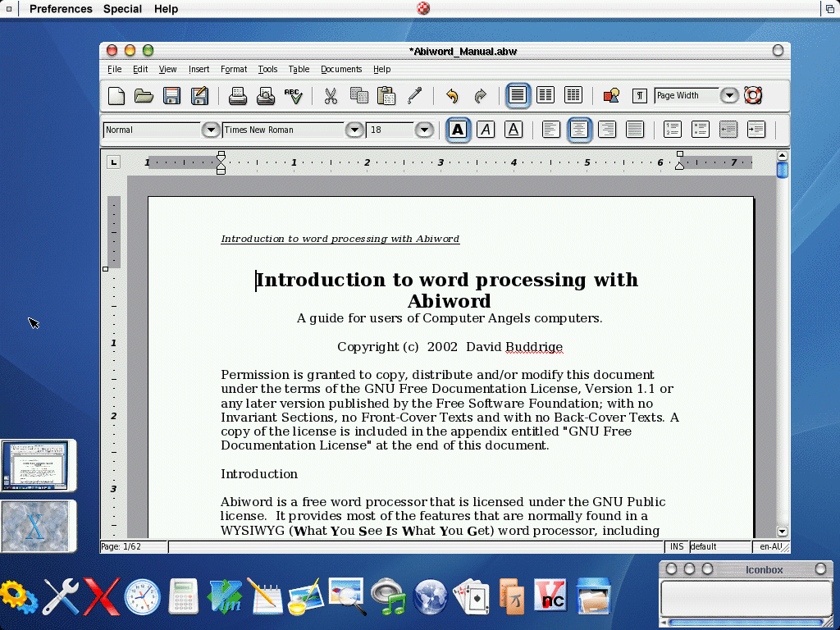
Task: Open the clock application in the dock
Action: point(143,596)
